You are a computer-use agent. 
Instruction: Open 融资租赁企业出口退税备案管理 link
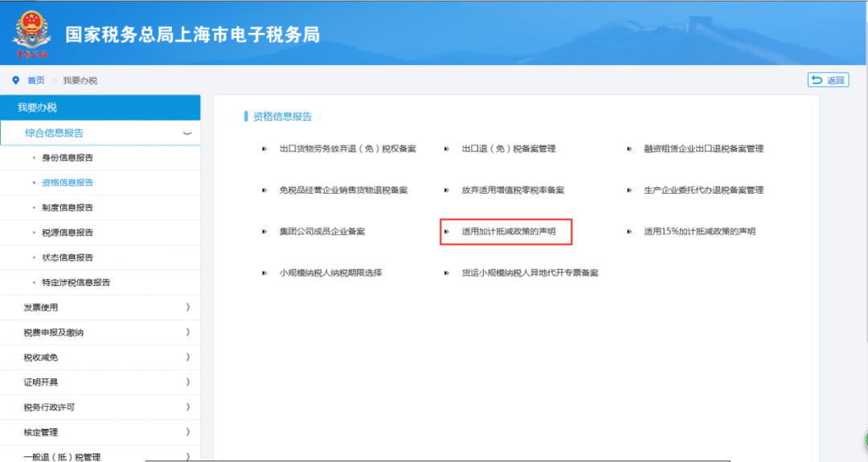[x=703, y=149]
